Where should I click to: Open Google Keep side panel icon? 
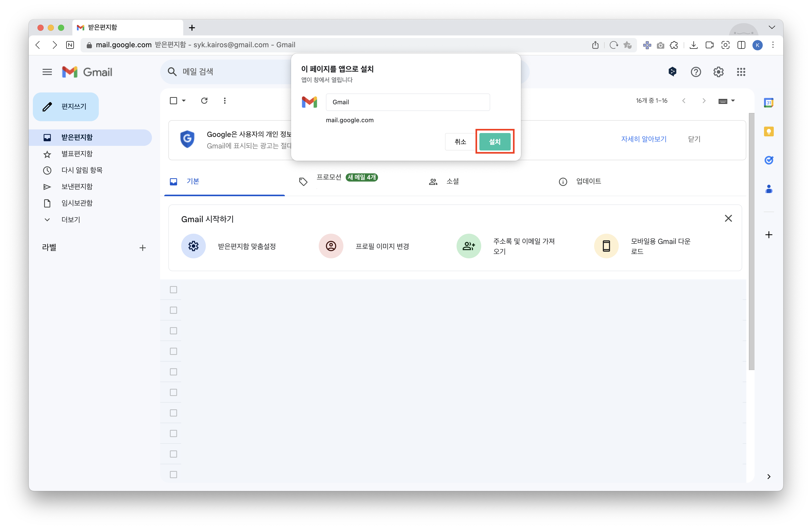point(768,131)
